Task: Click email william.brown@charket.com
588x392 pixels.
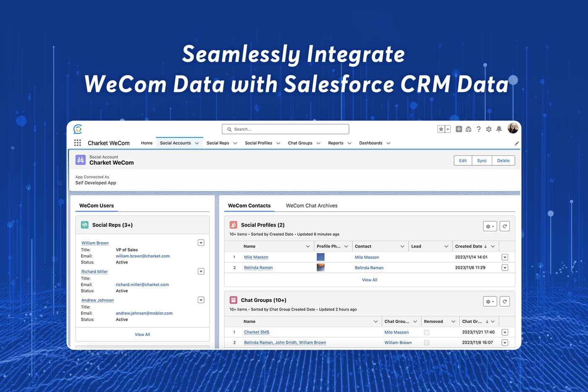Action: (143, 256)
